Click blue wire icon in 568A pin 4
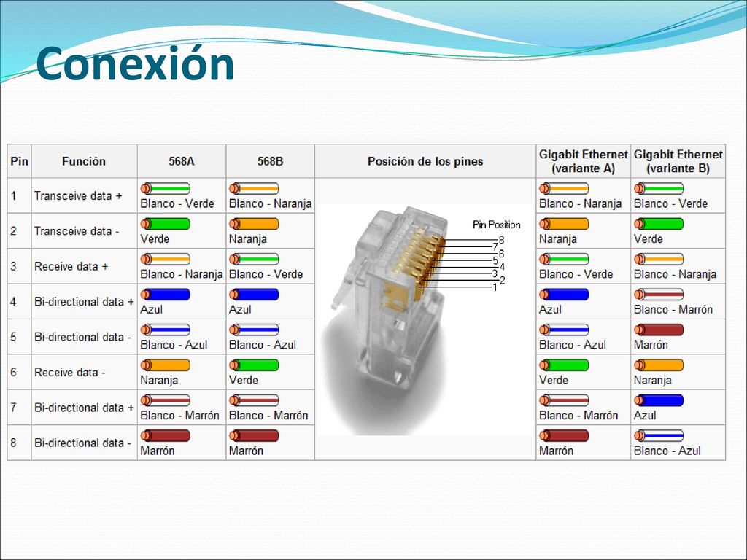The width and height of the screenshot is (747, 560). 166,295
